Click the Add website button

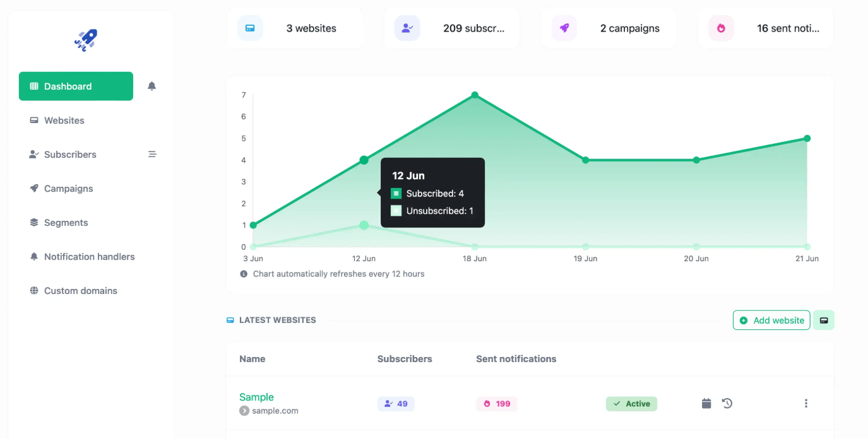[771, 320]
